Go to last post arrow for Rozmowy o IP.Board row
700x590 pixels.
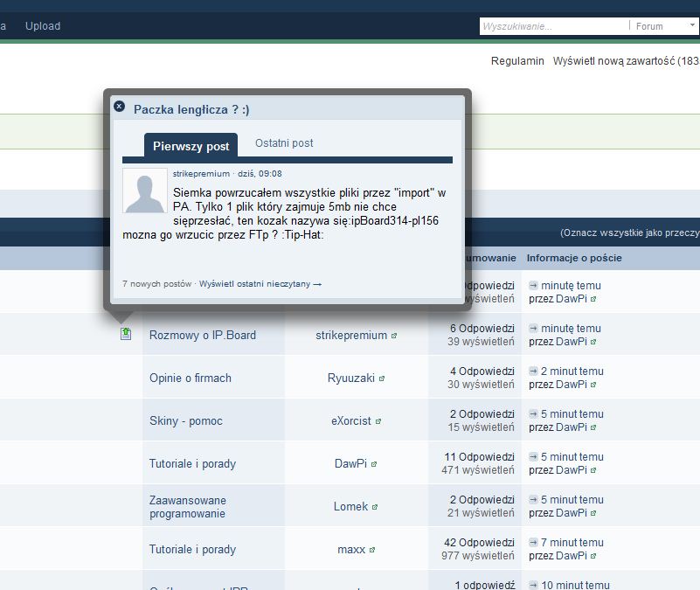coord(533,329)
